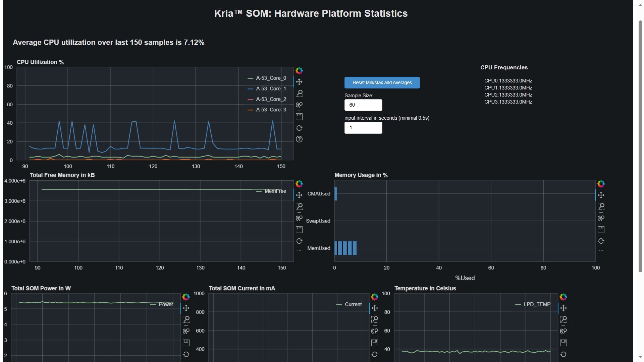Focus the input interval seconds field
This screenshot has height=362, width=644.
click(363, 128)
